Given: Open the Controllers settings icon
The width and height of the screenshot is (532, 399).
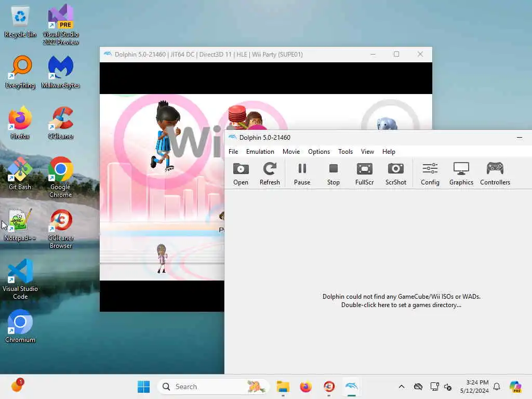Looking at the screenshot, I should coord(495,174).
